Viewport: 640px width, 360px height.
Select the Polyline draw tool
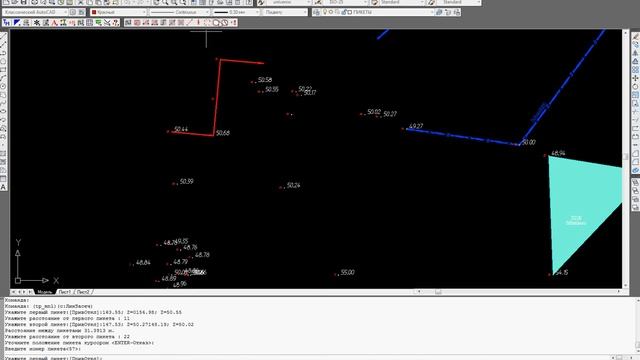pos(3,53)
